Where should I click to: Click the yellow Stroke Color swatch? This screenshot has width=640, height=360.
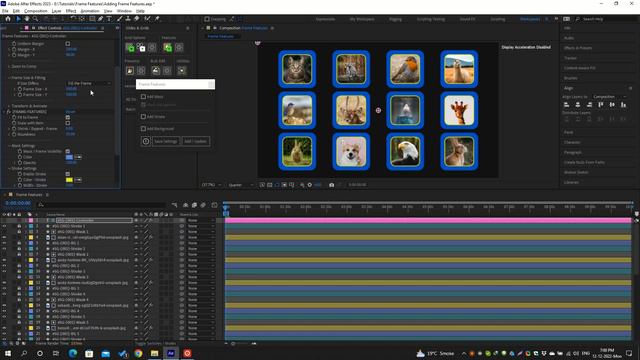tap(69, 180)
